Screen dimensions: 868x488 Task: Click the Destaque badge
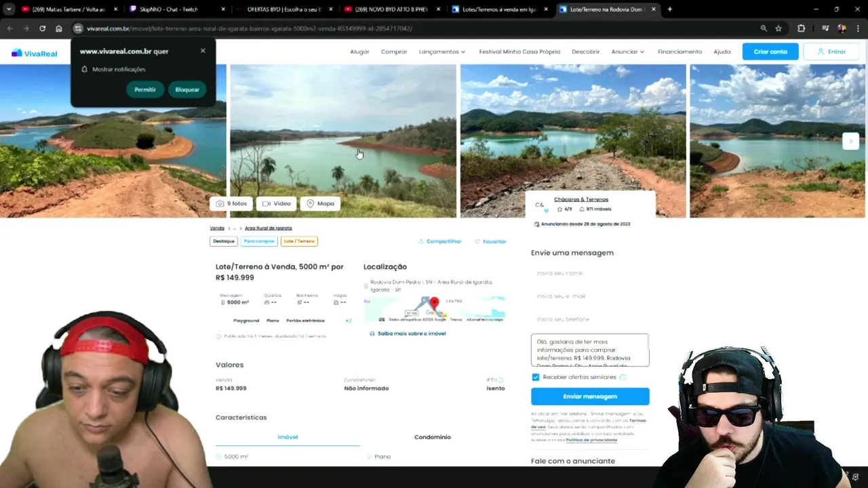point(224,241)
